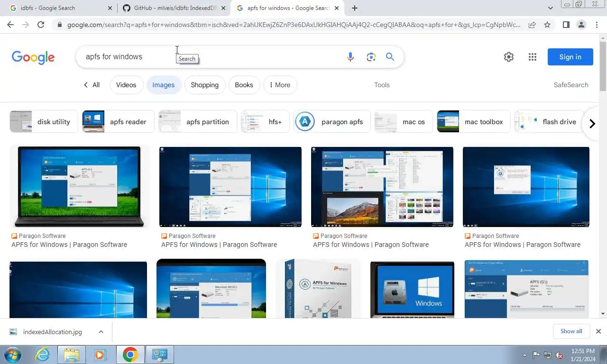Click the voice search microphone icon

350,57
